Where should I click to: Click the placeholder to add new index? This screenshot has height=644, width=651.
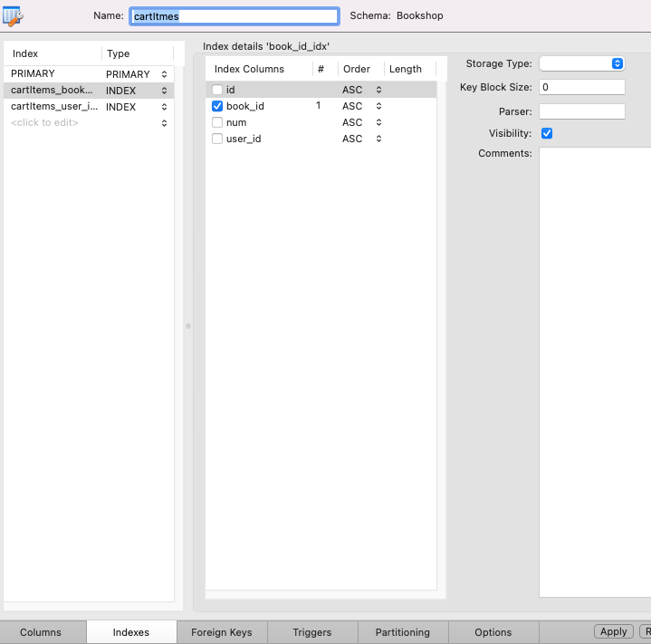(x=44, y=122)
